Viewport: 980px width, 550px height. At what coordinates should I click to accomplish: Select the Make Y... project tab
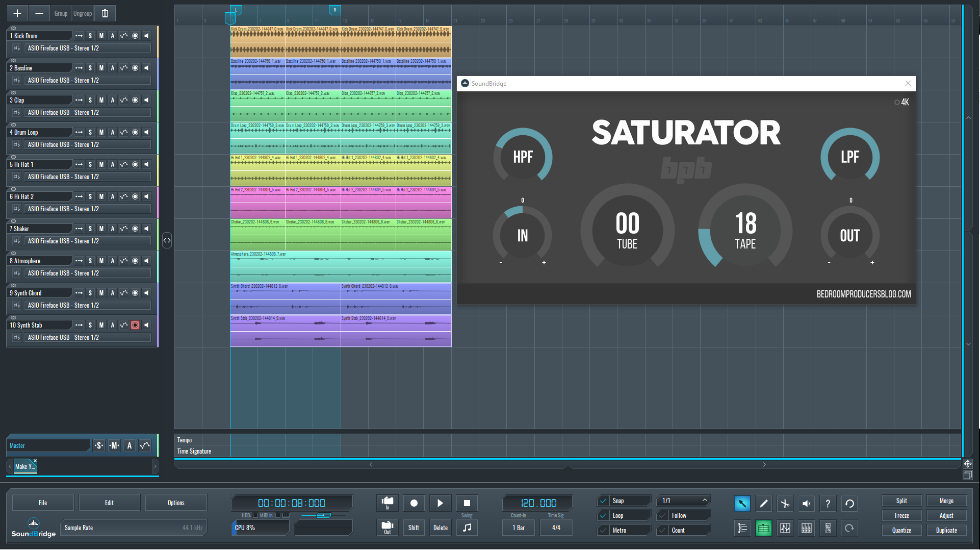tap(24, 466)
